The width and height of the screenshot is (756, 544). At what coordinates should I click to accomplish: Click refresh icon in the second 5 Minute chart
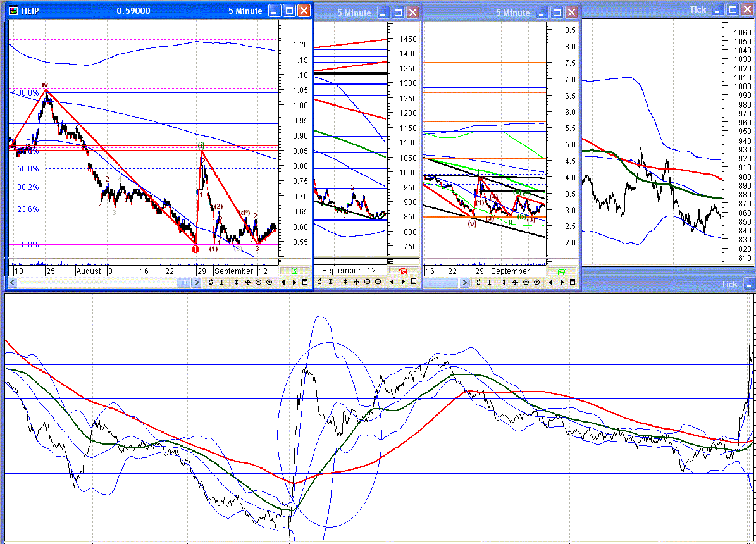[319, 281]
